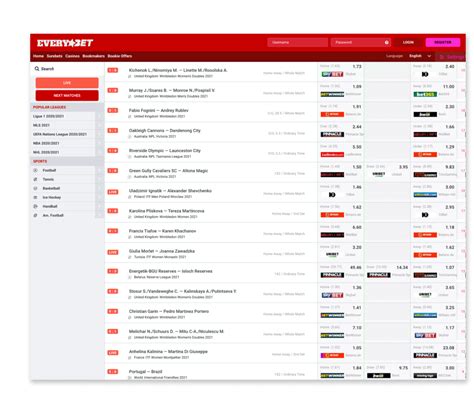474x414 pixels.
Task: Click 10bet logo in Karolina Pliskova row
Action: 425,215
